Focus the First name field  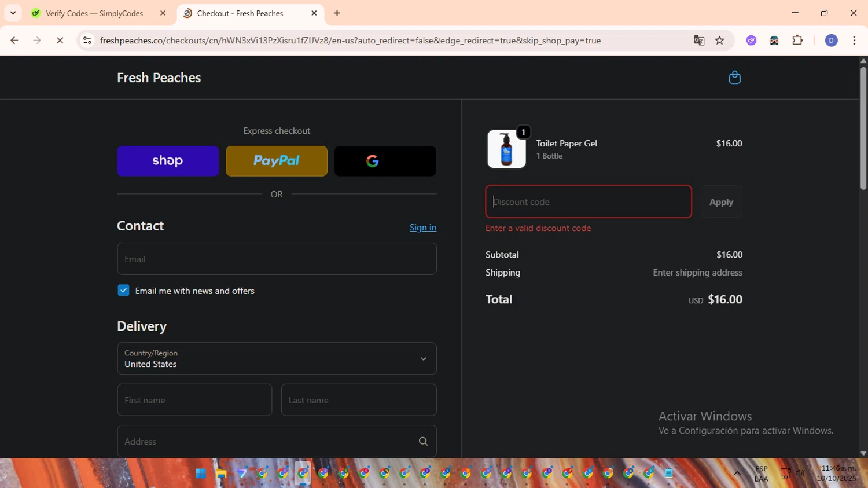[x=194, y=400]
